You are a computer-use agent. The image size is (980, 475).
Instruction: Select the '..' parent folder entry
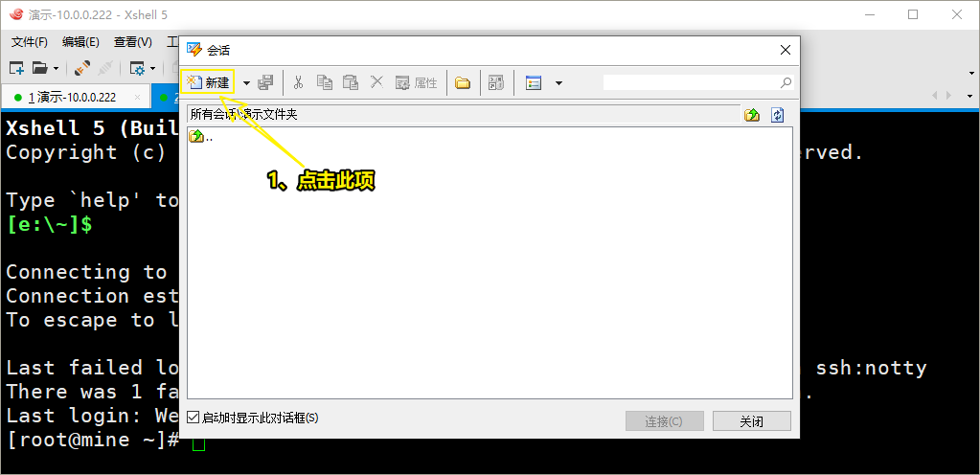click(200, 136)
